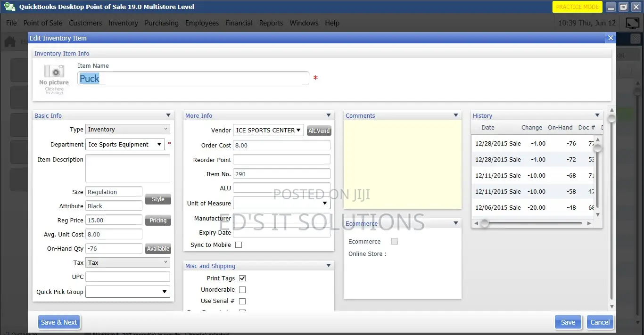
Task: Click the Alt.Vend button
Action: (x=319, y=131)
